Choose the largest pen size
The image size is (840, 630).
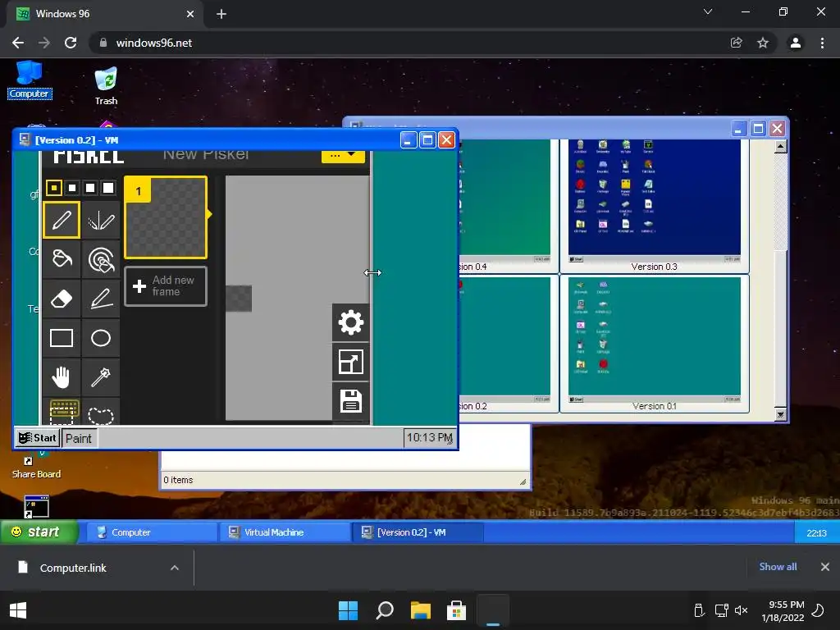pos(108,188)
